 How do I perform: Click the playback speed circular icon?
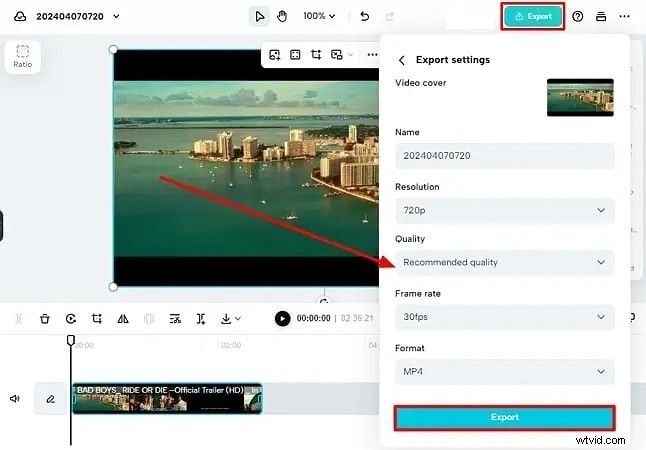71,319
